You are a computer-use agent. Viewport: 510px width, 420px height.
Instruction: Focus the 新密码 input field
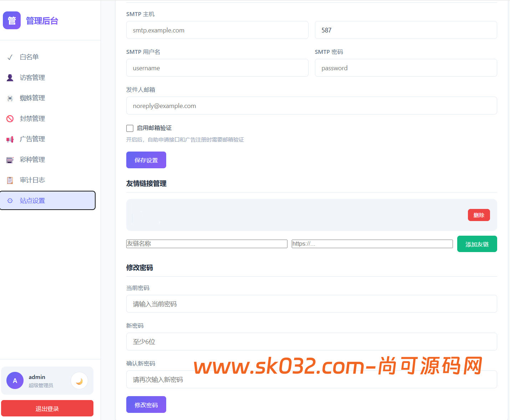point(312,342)
